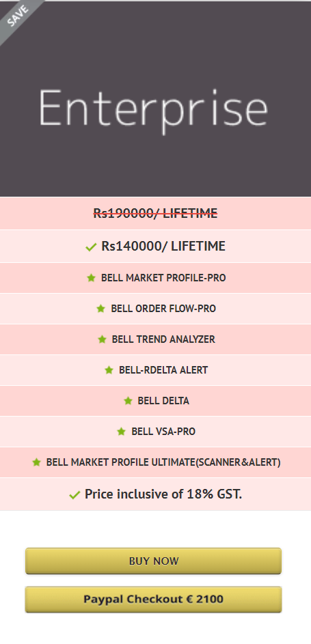Click the BELL ORDER FLOW-PRO feature text
Screen dimensions: 311x644
163,309
